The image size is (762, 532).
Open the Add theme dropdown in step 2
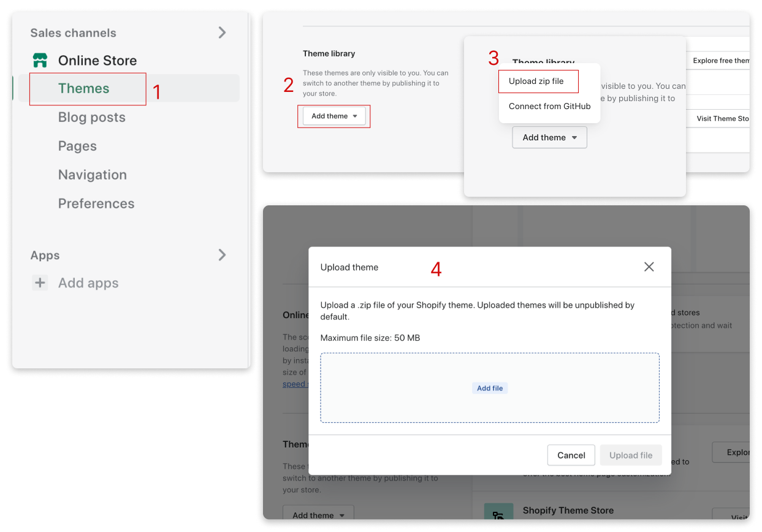[334, 116]
